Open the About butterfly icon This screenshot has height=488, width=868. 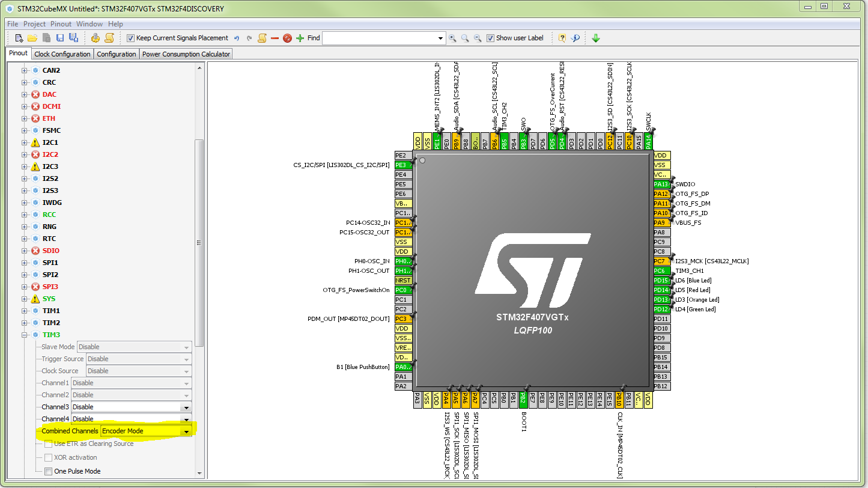pos(575,38)
